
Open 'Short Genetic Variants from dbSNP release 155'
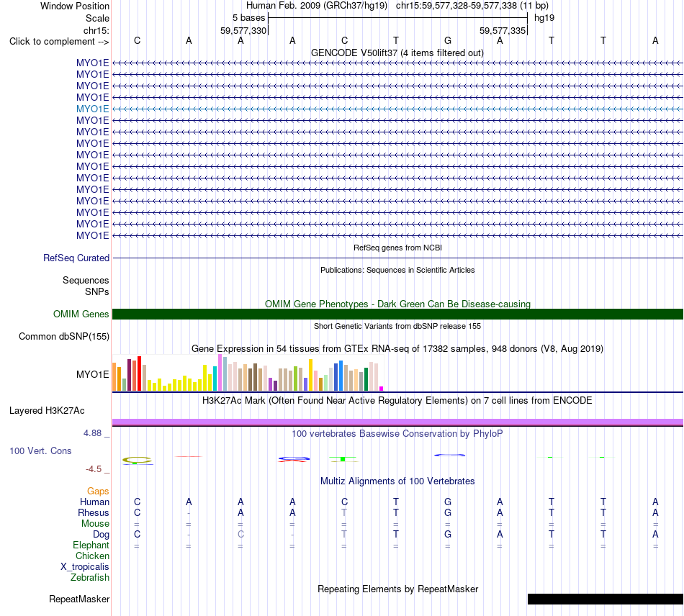(x=397, y=326)
